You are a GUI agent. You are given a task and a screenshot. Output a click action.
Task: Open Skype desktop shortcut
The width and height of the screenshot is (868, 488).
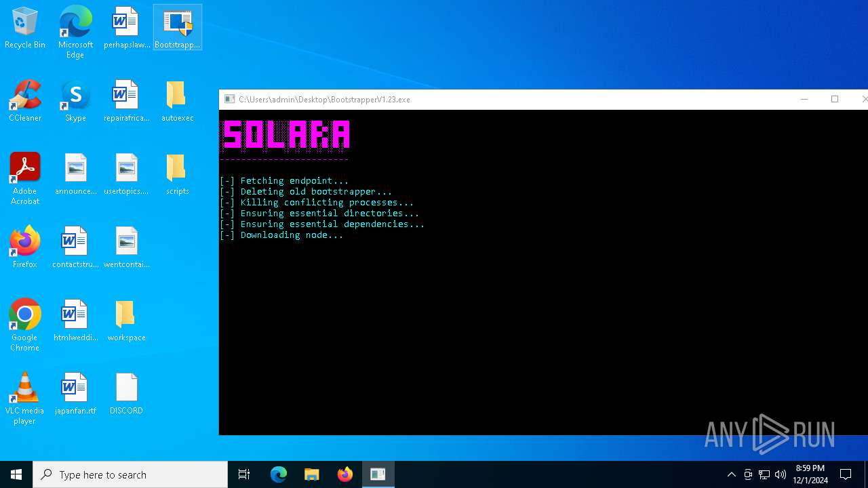point(75,102)
